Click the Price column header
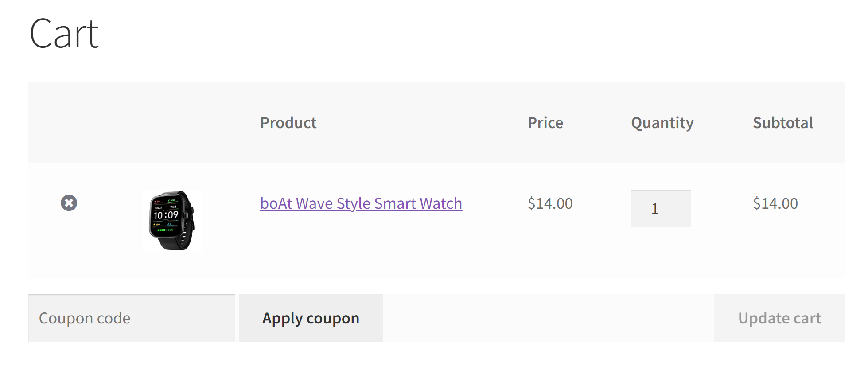The image size is (868, 378). click(545, 123)
